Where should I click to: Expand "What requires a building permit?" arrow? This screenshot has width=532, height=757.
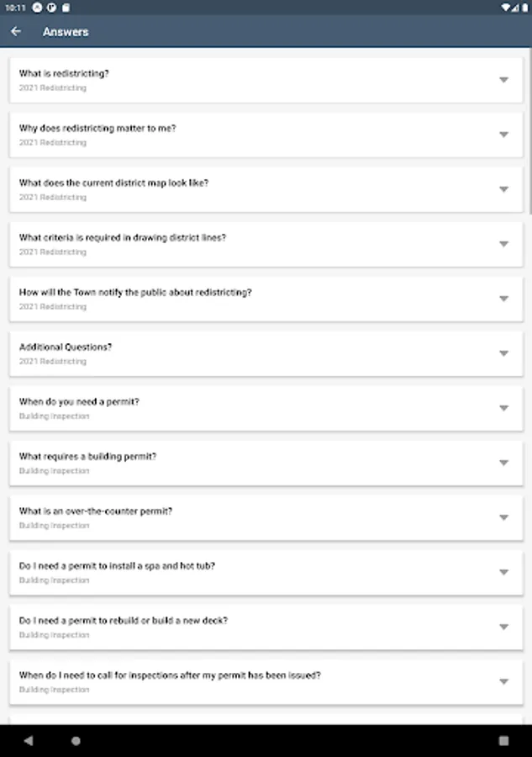(503, 463)
